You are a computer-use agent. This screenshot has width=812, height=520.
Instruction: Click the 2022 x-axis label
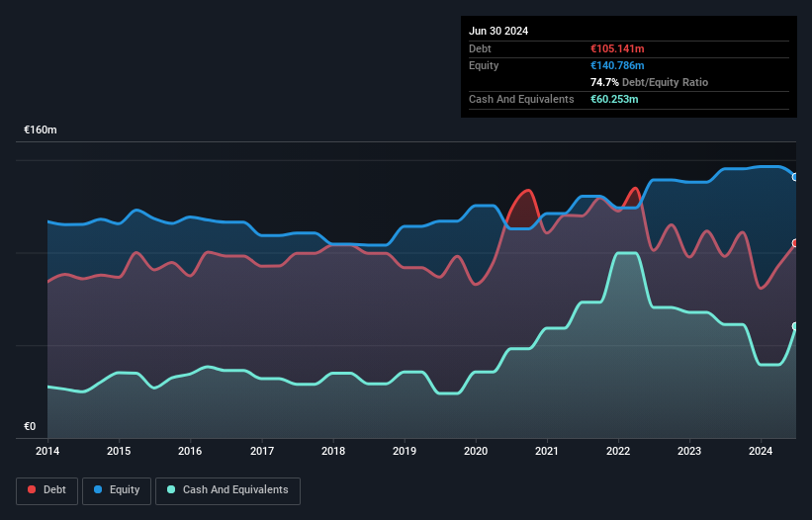click(x=618, y=451)
